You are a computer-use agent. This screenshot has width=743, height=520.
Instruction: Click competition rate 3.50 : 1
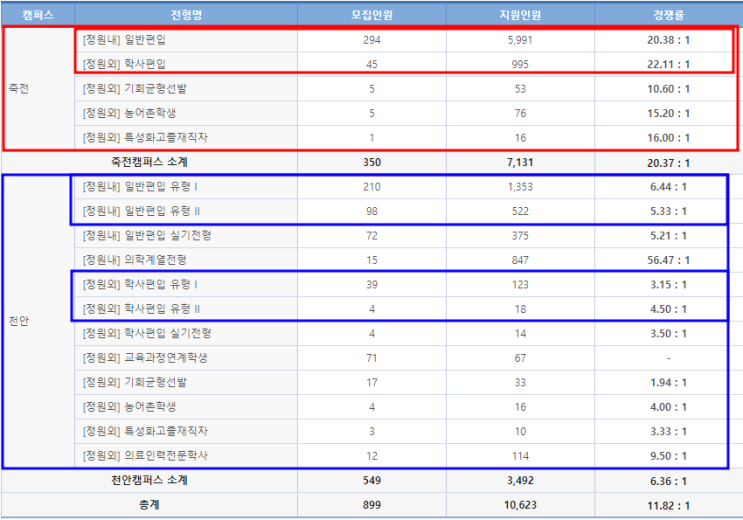click(x=668, y=333)
